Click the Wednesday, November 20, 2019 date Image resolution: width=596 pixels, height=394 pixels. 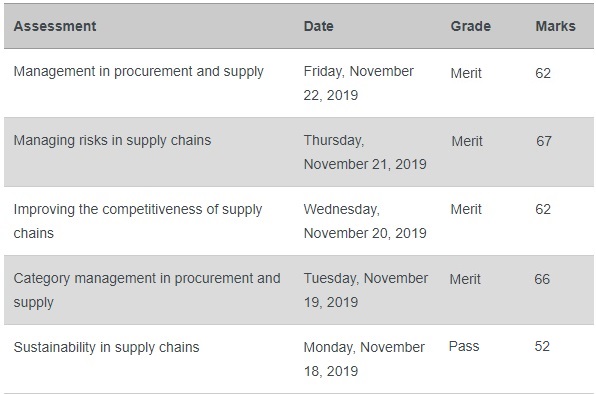(365, 221)
